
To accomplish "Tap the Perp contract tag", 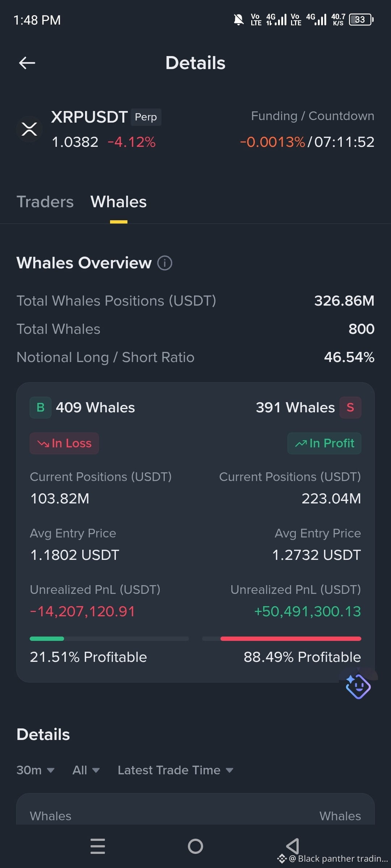I will (x=146, y=117).
